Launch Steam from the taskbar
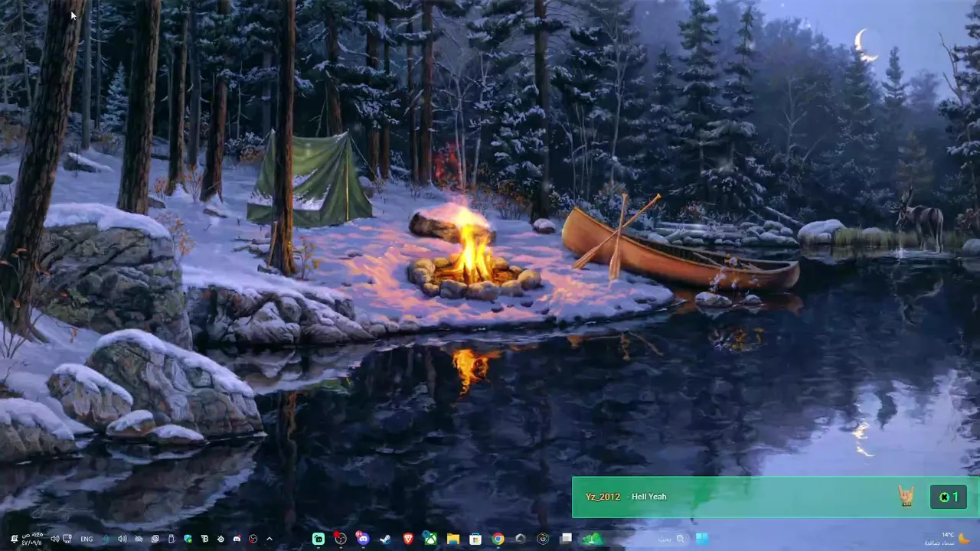 pyautogui.click(x=385, y=539)
